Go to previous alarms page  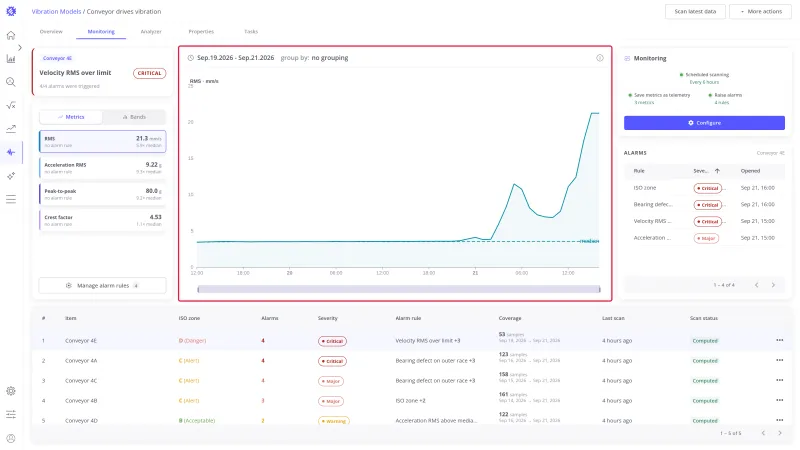757,285
